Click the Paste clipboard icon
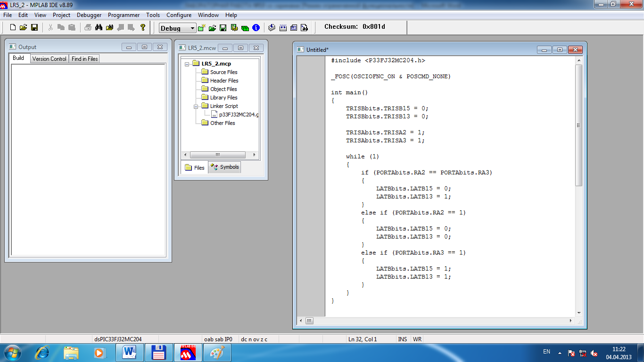The width and height of the screenshot is (644, 362). coord(72,27)
